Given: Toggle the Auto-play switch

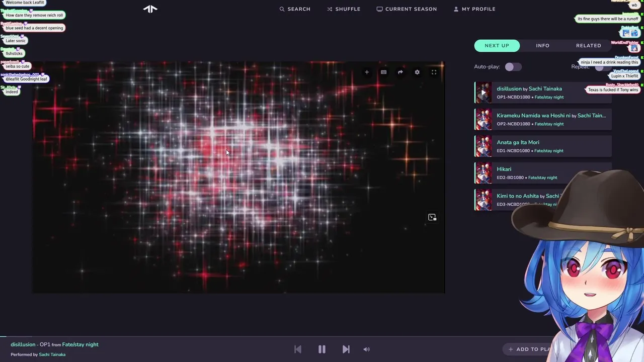Looking at the screenshot, I should [x=513, y=67].
